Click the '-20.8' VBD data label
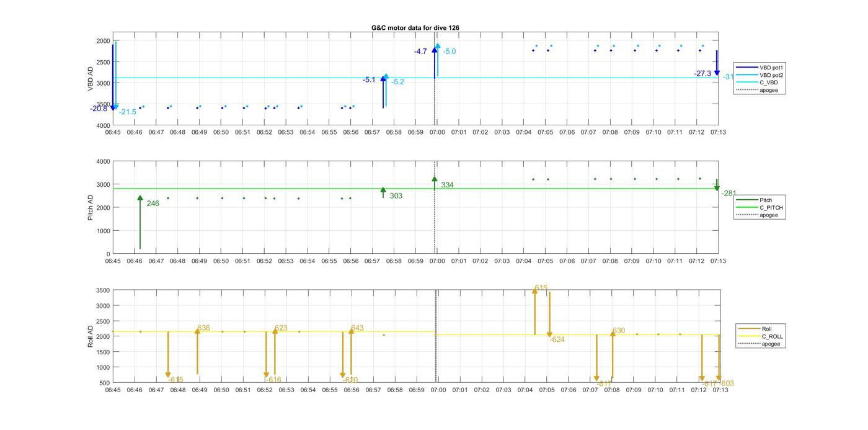Image resolution: width=868 pixels, height=430 pixels. (x=99, y=109)
